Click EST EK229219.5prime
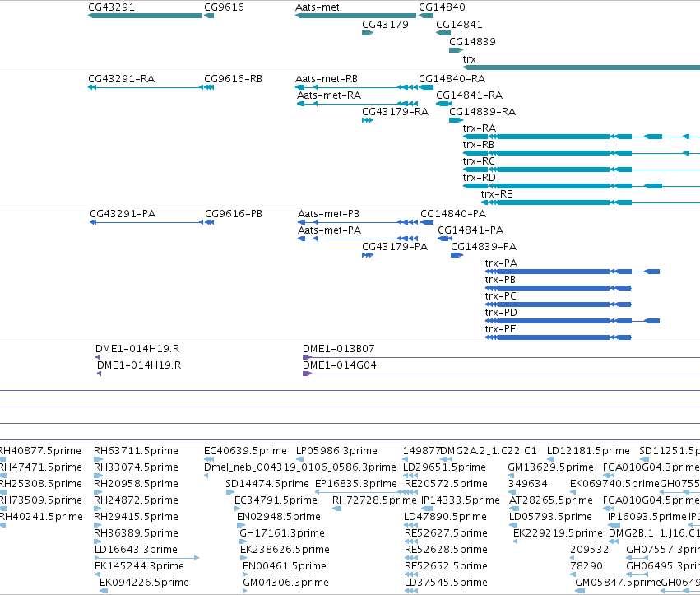 [558, 534]
